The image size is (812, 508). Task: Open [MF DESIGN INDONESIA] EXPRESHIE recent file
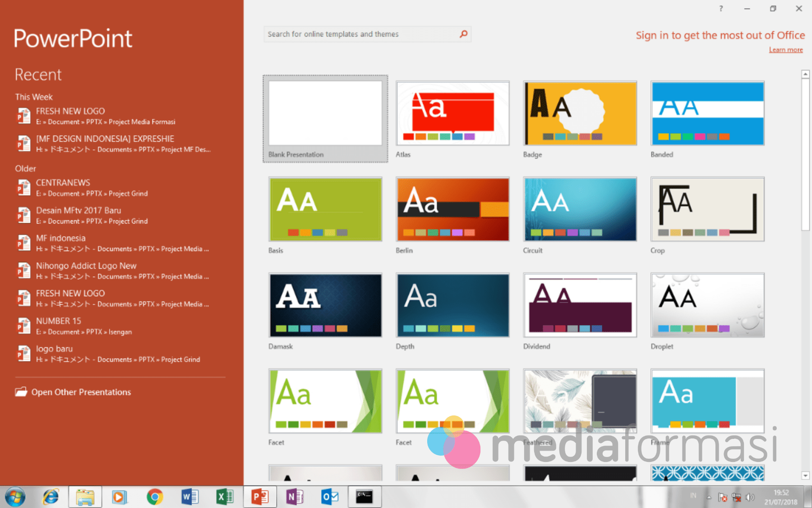tap(120, 144)
